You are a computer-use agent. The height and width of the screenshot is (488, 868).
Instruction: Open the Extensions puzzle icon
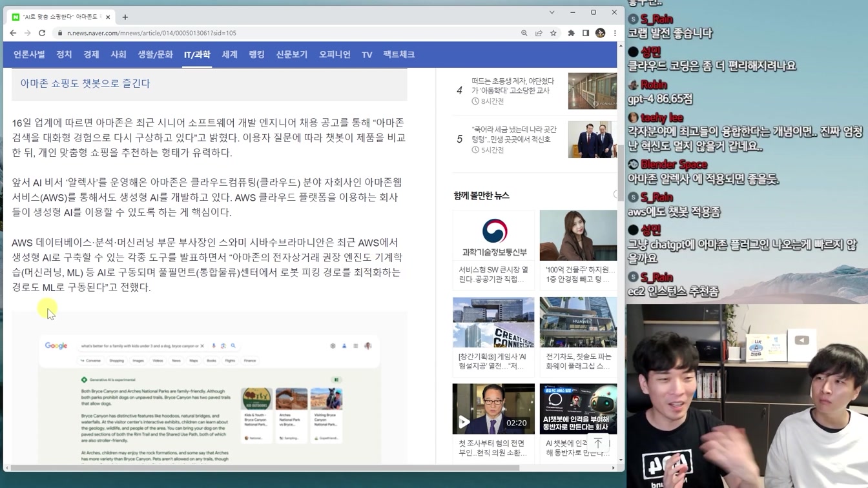click(x=571, y=33)
